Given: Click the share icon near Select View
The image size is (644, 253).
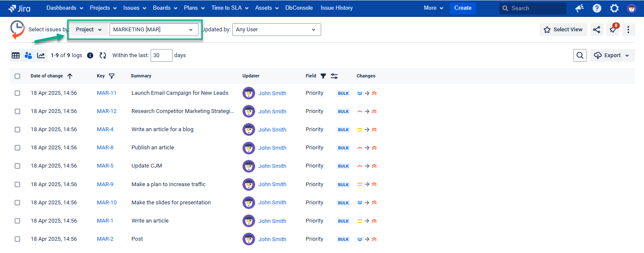Looking at the screenshot, I should click(x=597, y=30).
